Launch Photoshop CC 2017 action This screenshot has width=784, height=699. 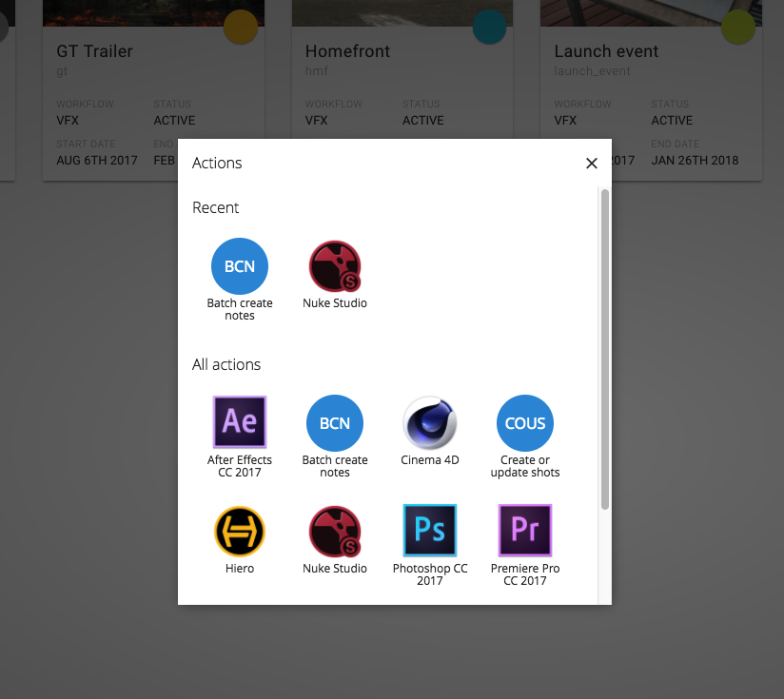(430, 545)
